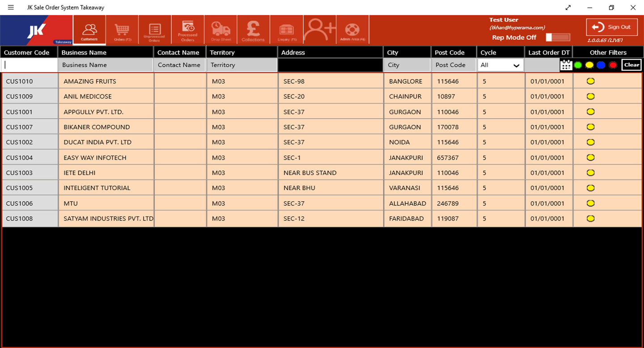Filter by green status color
Screen dimensions: 644x348
[578, 65]
